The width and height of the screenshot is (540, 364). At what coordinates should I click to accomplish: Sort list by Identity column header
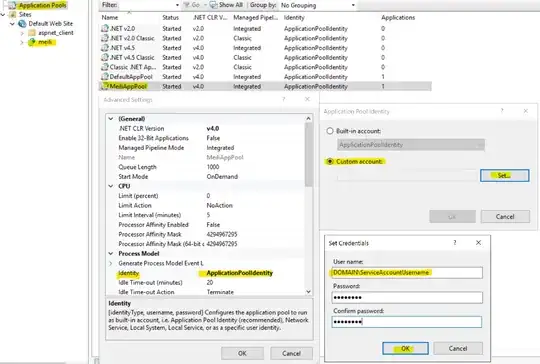tap(294, 18)
